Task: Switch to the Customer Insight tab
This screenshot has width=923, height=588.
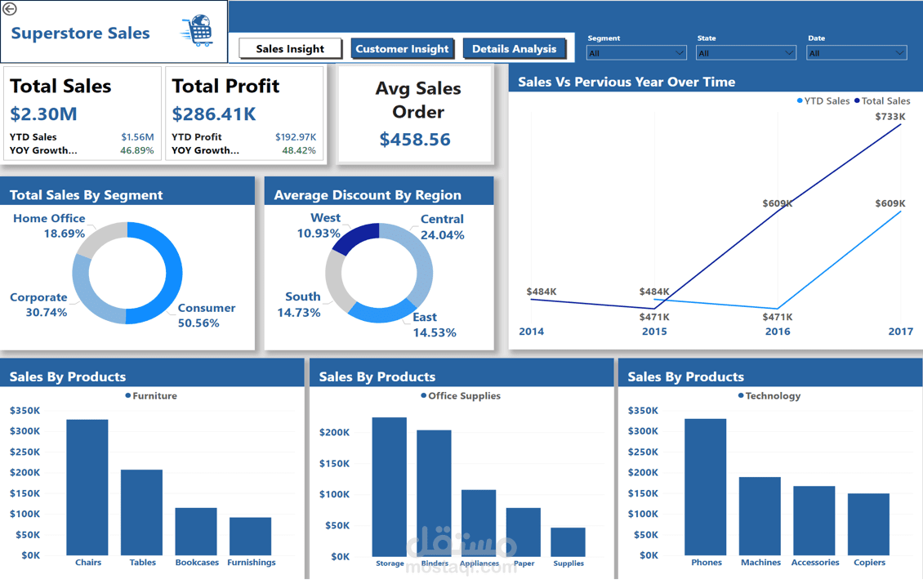Action: click(x=403, y=48)
